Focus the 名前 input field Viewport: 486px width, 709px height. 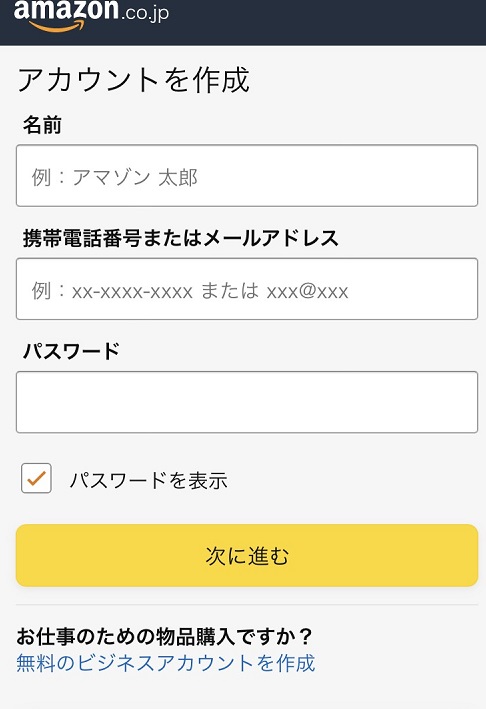(x=247, y=175)
